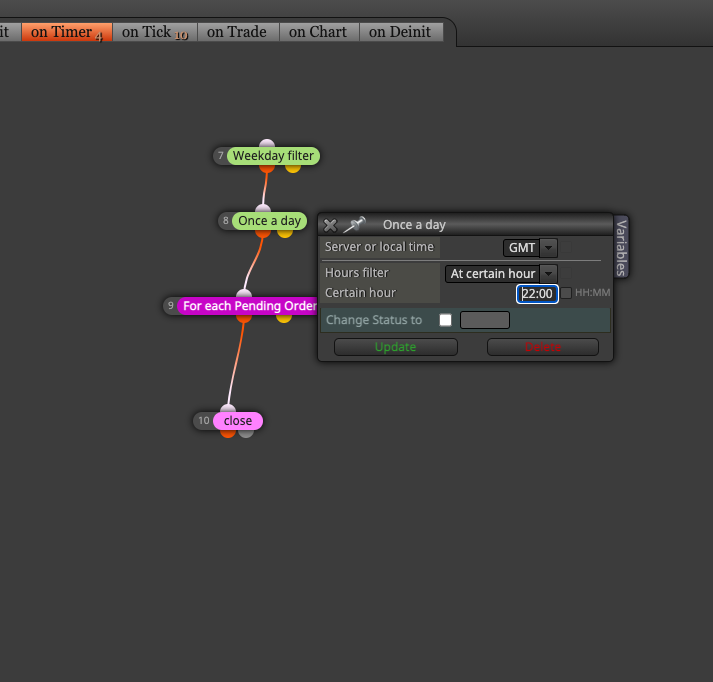Image resolution: width=713 pixels, height=682 pixels.
Task: Switch to the on Chart tab
Action: coord(319,32)
